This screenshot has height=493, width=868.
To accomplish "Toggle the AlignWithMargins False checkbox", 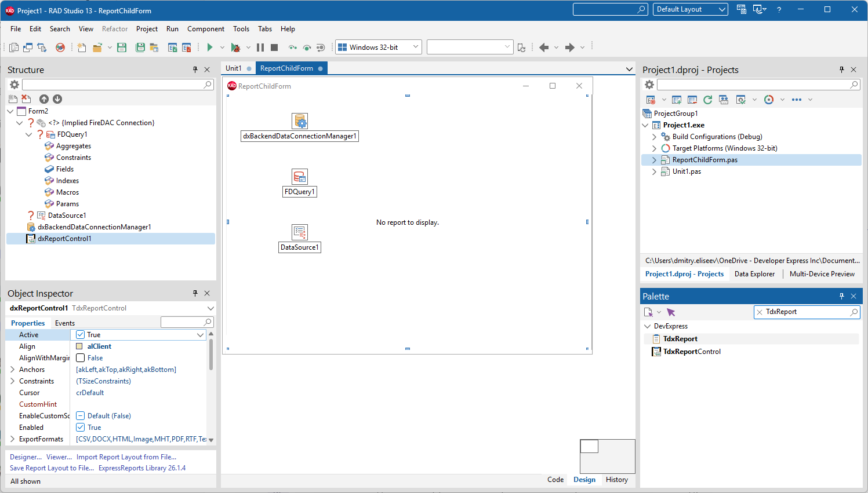I will (81, 358).
